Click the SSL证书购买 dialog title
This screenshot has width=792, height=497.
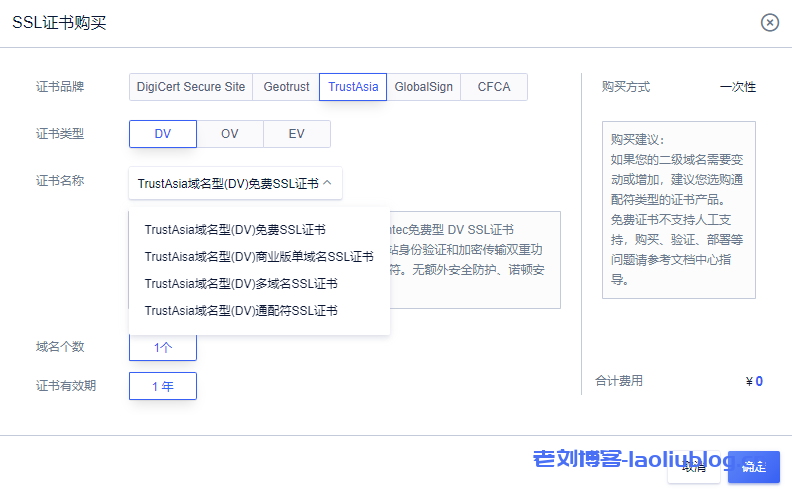pos(59,23)
